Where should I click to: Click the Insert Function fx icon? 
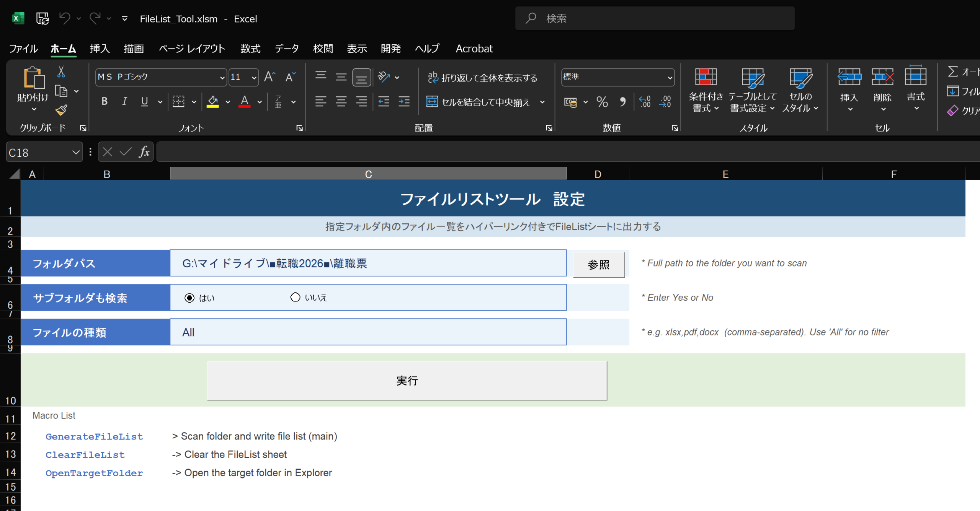[144, 152]
